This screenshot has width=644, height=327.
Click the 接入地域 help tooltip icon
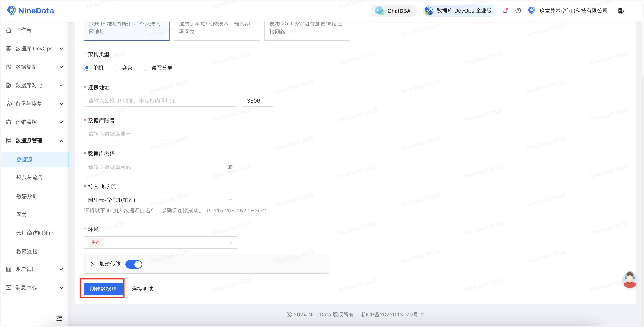114,187
